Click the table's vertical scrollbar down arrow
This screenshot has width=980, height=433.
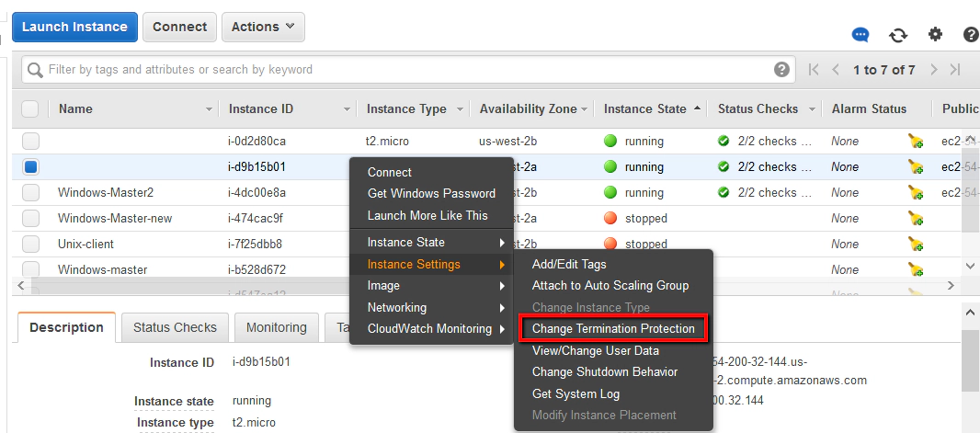point(970,267)
